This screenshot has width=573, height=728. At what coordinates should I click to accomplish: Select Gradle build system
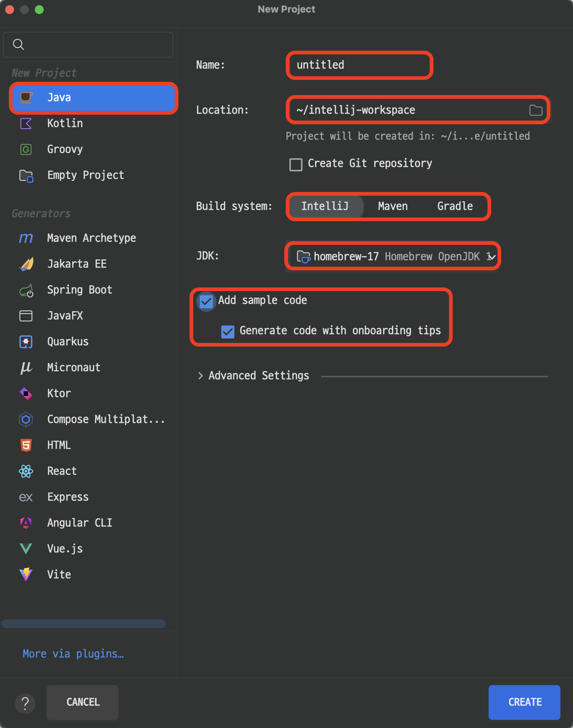tap(455, 206)
